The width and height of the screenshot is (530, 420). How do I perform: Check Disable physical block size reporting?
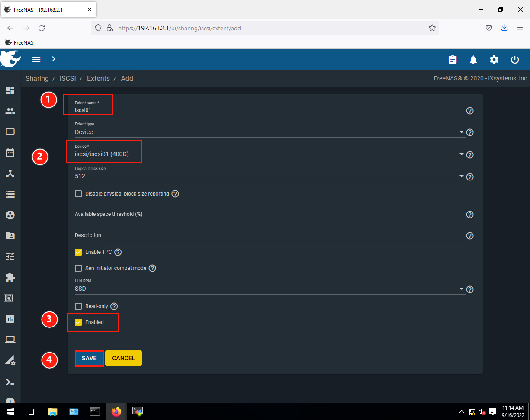click(x=78, y=194)
